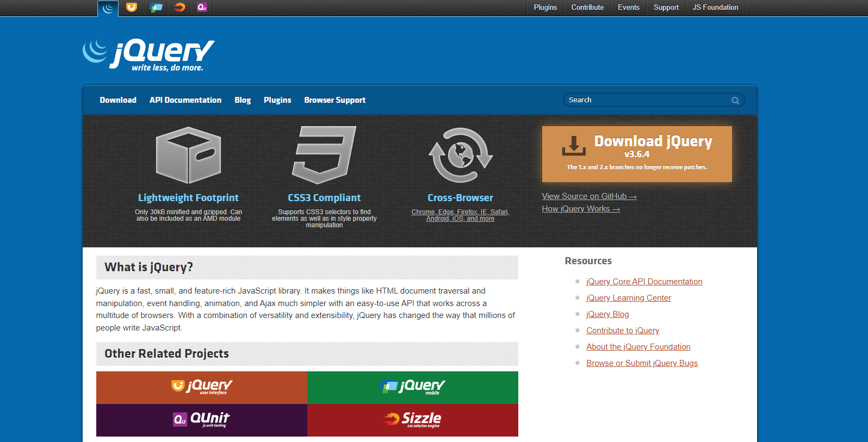The height and width of the screenshot is (442, 868).
Task: Click the search magnifier icon
Action: click(735, 100)
